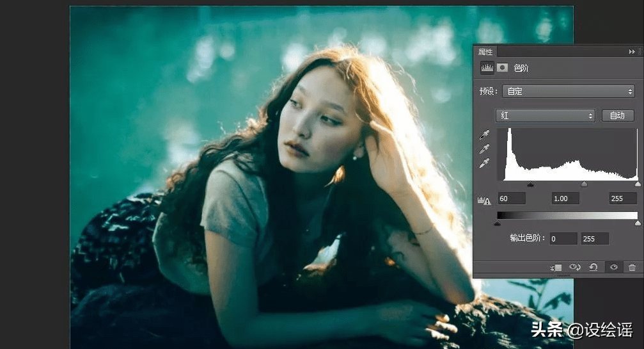Toggle adjustment layer visibility eye
Image resolution: width=644 pixels, height=349 pixels.
pos(613,267)
